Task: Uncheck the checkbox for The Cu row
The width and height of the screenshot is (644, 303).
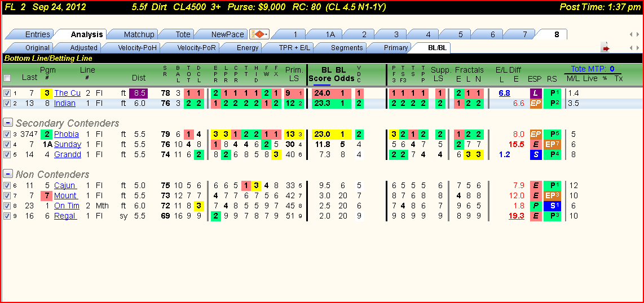Action: 7,93
